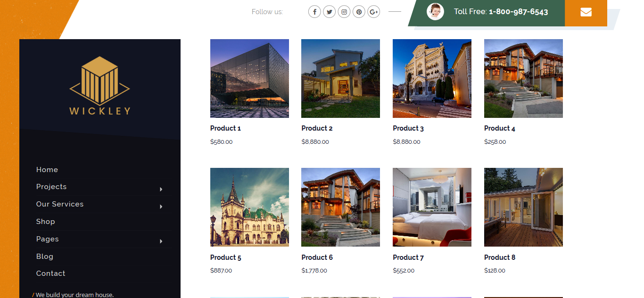Click the $8,880.00 price under Product 2
The image size is (644, 298).
click(x=315, y=142)
